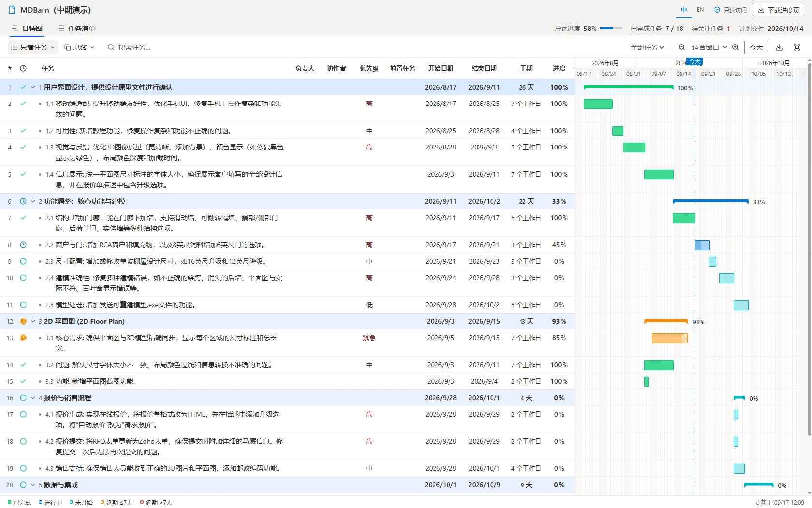This screenshot has width=812, height=508.
Task: Collapse task group 3 2D 平面图
Action: 33,321
